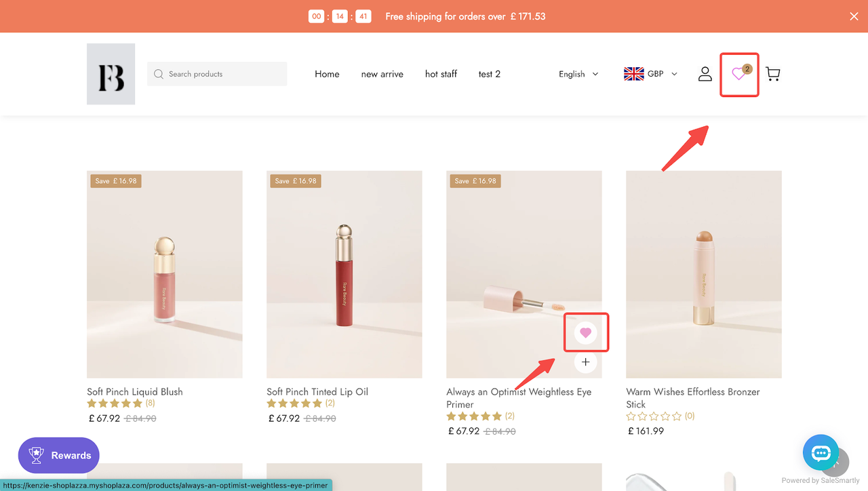Click the Soft Pinch Tinted Lip Oil image
The image size is (868, 491).
point(344,274)
